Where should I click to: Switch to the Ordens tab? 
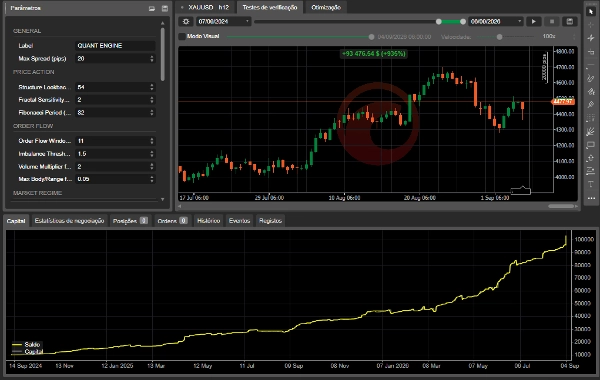tap(172, 221)
